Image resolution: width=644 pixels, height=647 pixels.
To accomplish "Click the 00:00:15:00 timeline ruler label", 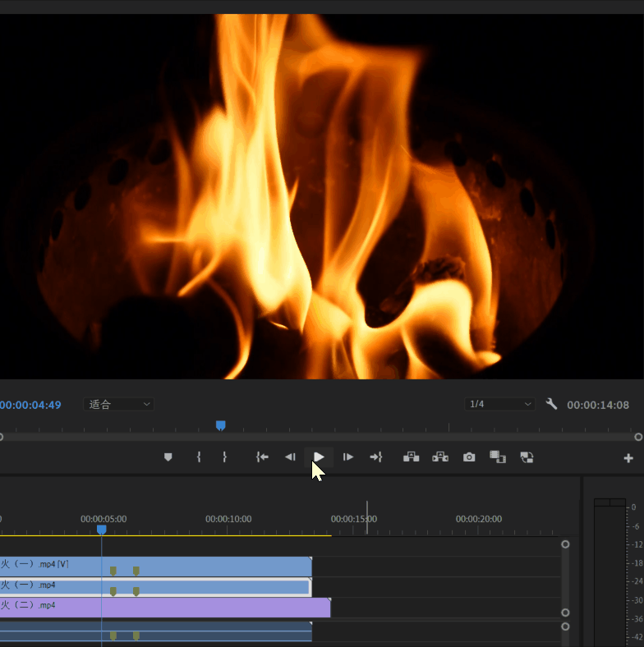I will (x=354, y=519).
